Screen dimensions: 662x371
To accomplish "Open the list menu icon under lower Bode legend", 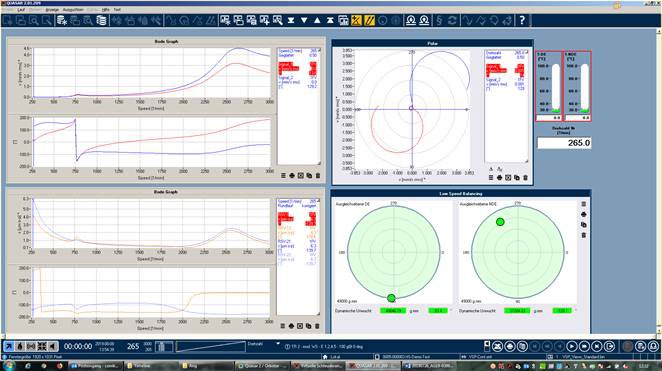I will [282, 326].
